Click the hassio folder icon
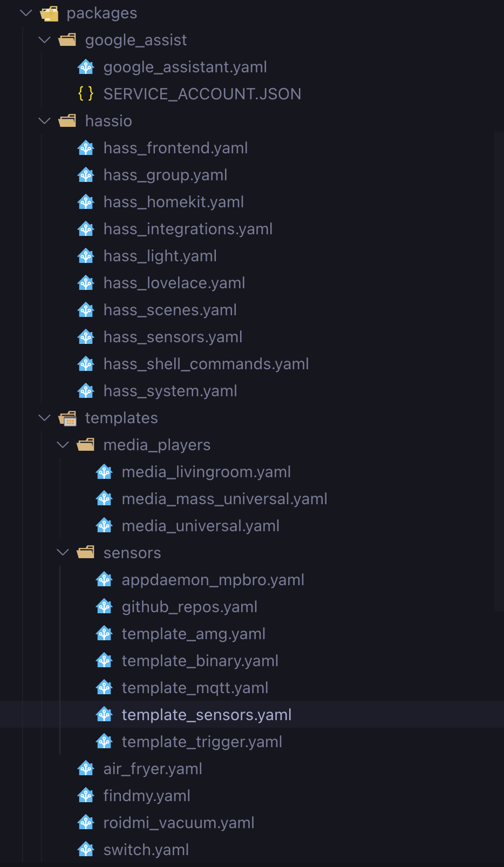Viewport: 504px width, 867px height. point(67,121)
